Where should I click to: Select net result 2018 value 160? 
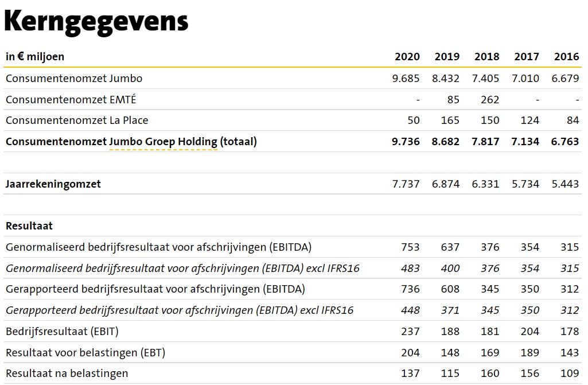(490, 374)
